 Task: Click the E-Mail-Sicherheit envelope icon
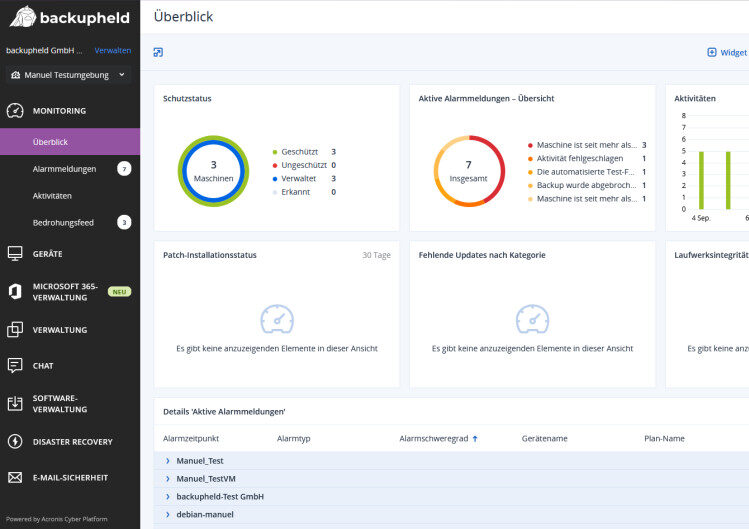pyautogui.click(x=15, y=478)
